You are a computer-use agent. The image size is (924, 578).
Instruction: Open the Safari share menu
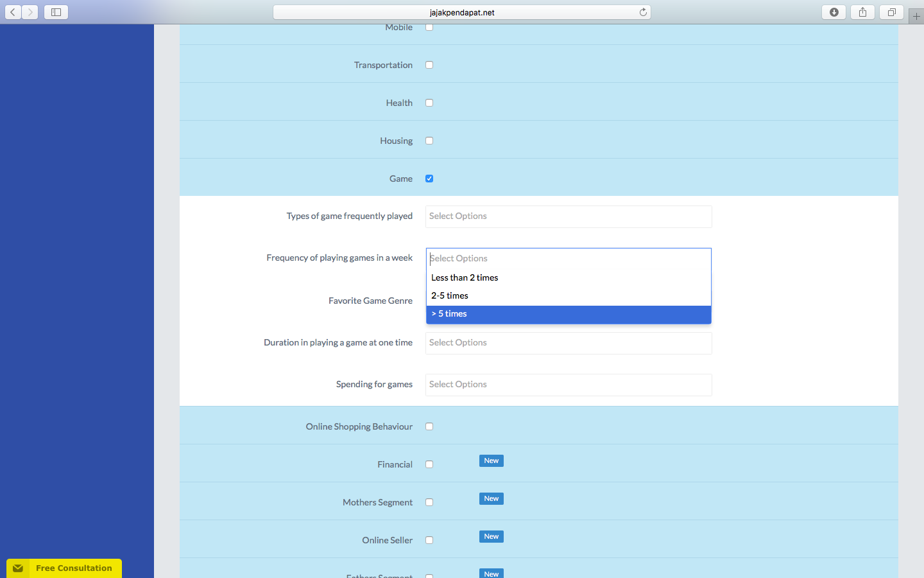click(863, 12)
